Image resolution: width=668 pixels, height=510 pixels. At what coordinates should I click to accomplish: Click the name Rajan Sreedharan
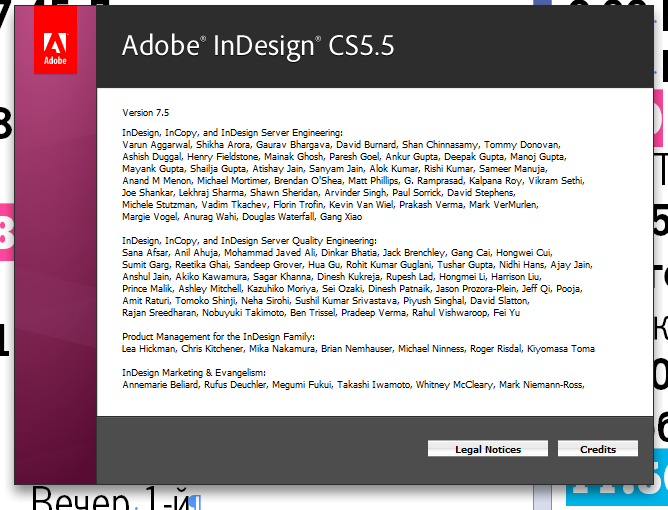point(159,313)
